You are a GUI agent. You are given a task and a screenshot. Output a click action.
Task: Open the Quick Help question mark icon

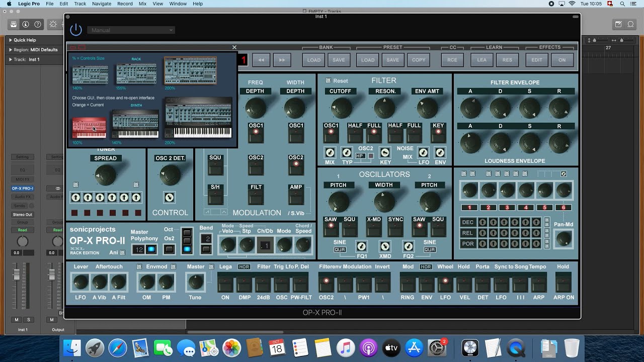[38, 24]
